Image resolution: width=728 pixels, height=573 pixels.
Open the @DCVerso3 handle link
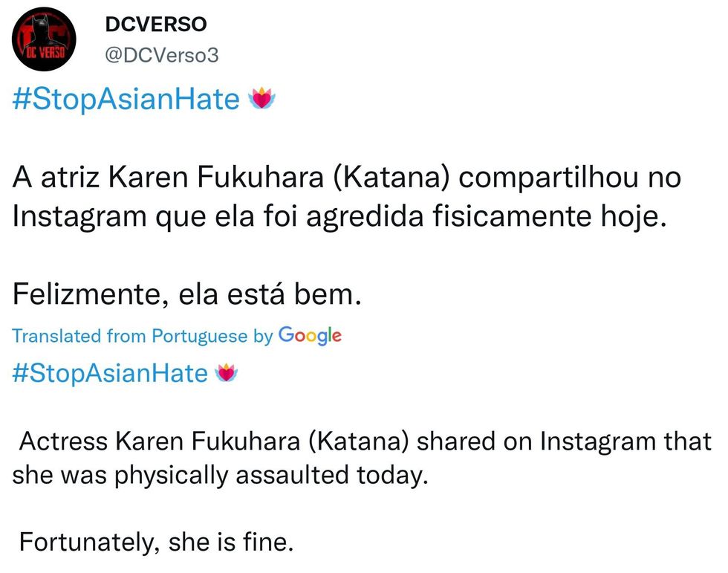(162, 55)
